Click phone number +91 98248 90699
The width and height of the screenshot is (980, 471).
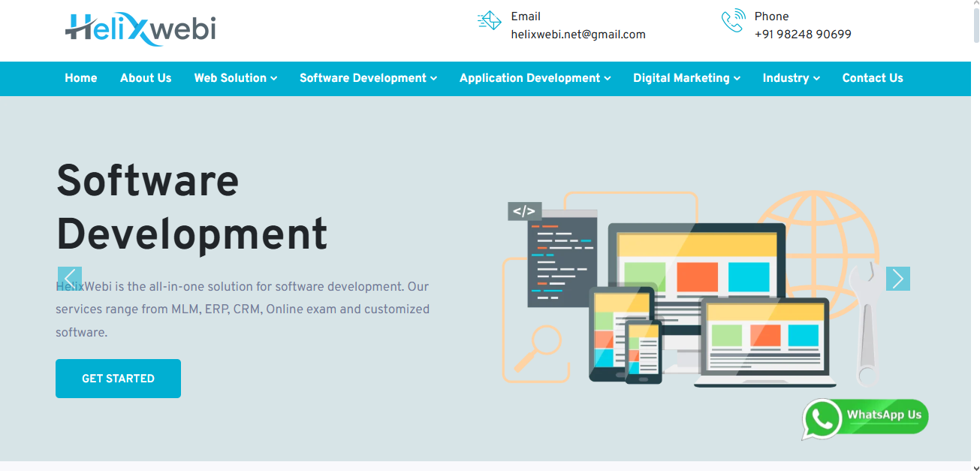pos(803,35)
